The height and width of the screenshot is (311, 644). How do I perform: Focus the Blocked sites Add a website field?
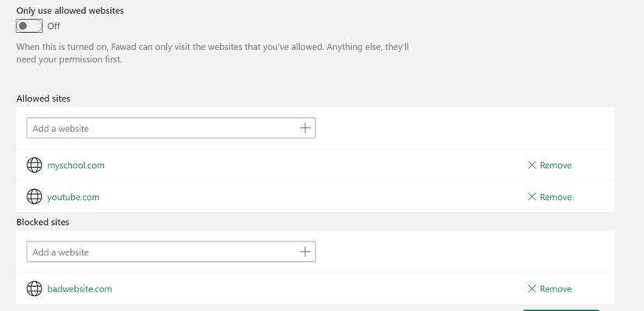171,252
